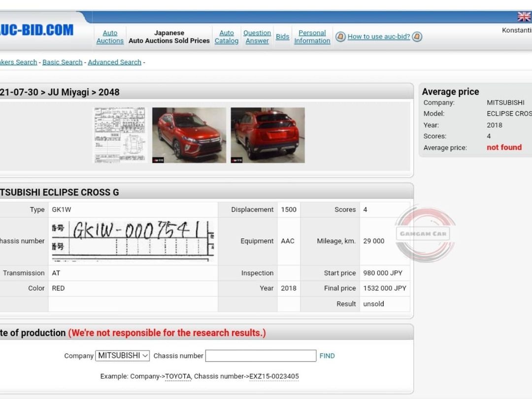Image resolution: width=532 pixels, height=399 pixels.
Task: Click the 'GK1W' type value
Action: [x=62, y=209]
